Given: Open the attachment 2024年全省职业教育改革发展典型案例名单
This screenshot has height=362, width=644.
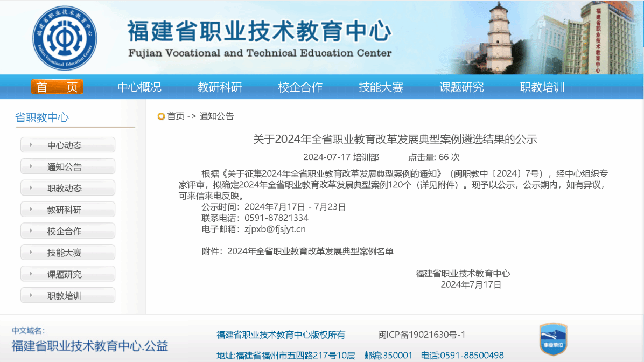Looking at the screenshot, I should pyautogui.click(x=310, y=251).
